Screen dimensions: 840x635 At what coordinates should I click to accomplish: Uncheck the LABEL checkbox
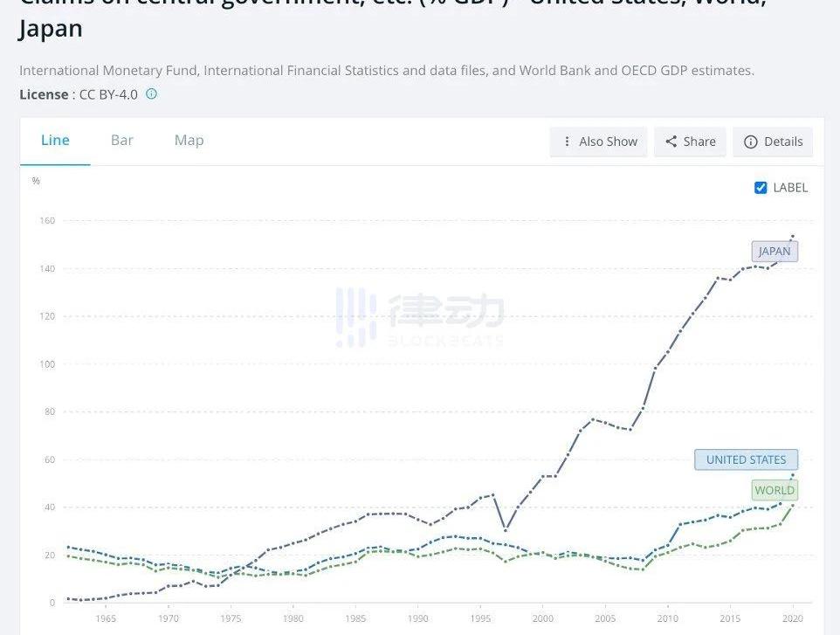[761, 188]
